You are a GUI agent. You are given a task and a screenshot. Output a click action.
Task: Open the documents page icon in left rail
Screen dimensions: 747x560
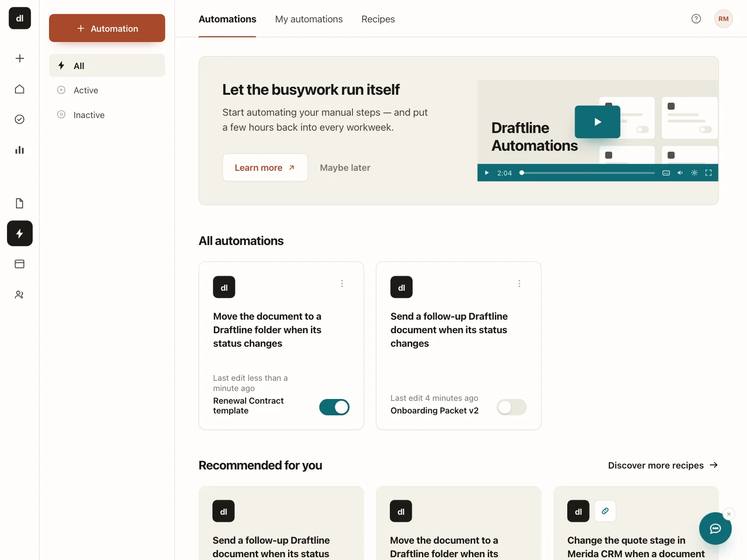[20, 203]
